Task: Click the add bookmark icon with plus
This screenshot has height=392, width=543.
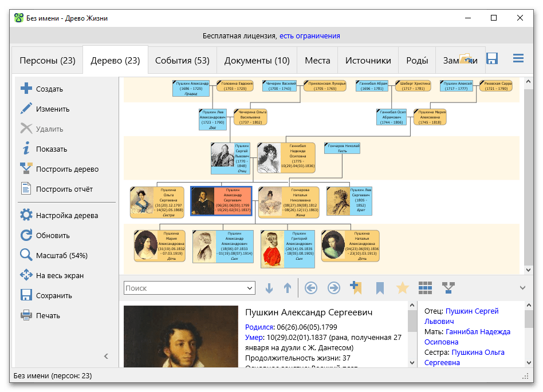Action: pos(356,288)
